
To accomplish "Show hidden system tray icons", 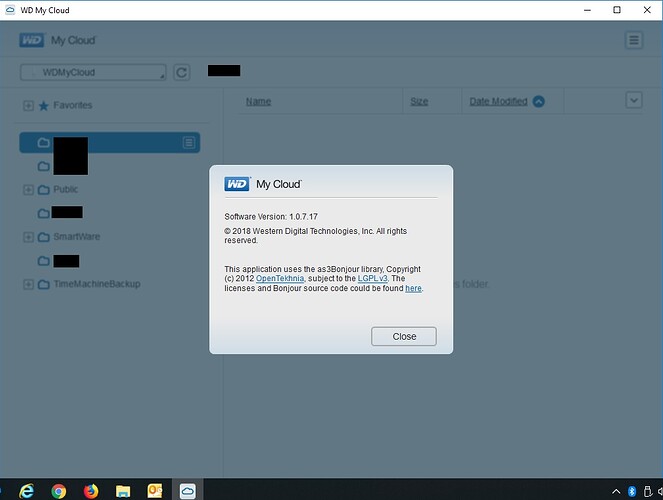I will point(616,492).
